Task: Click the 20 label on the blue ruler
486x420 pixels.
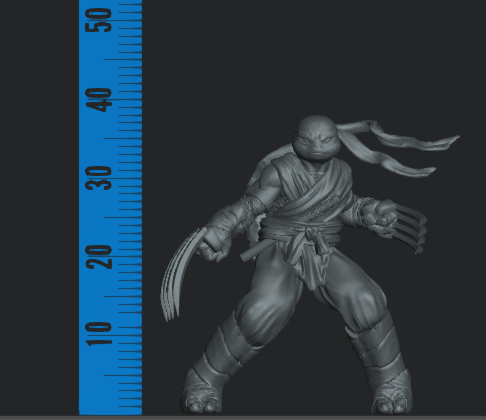Action: [99, 257]
